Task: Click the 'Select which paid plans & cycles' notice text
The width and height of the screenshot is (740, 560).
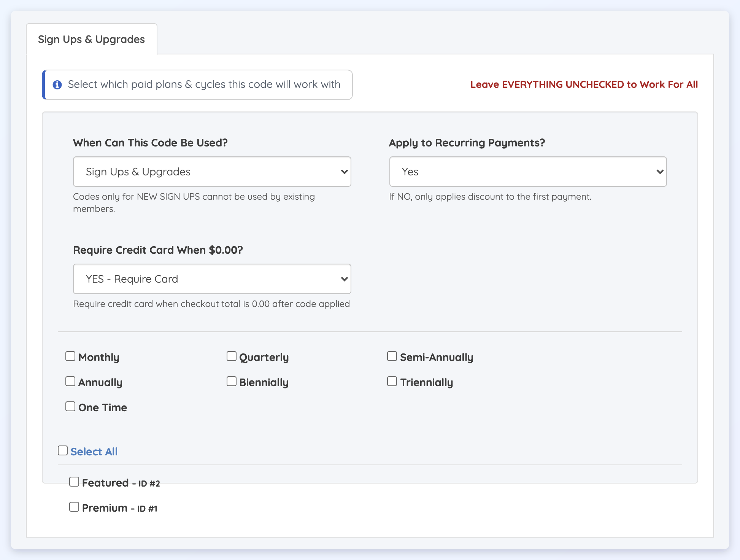Action: 204,84
